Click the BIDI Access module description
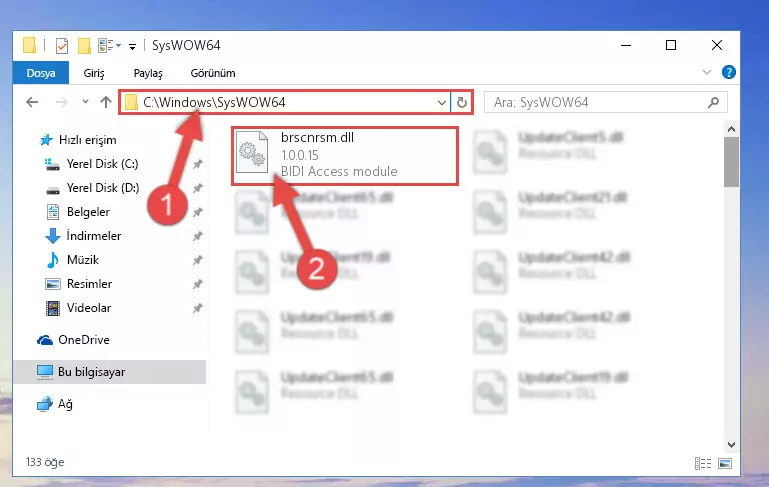 click(x=339, y=171)
